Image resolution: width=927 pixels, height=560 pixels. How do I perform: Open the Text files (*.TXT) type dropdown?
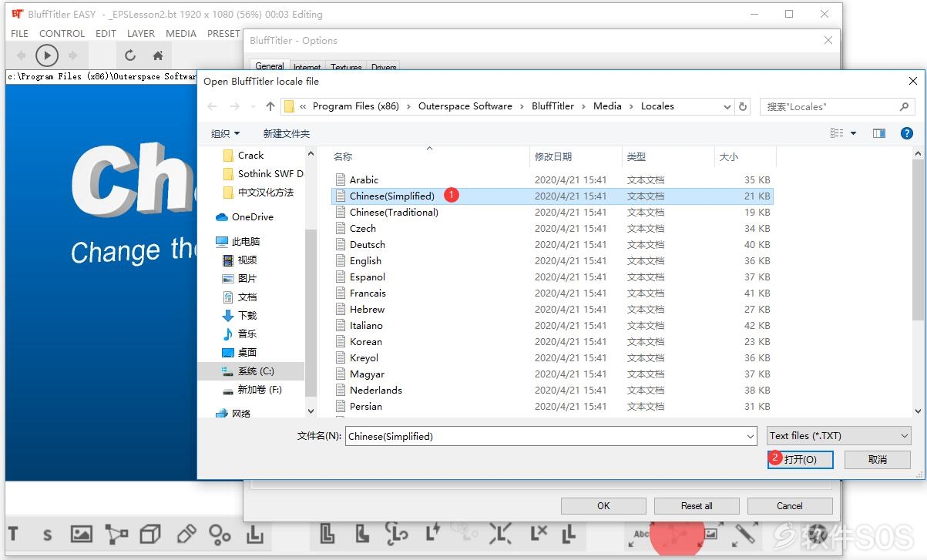(839, 435)
